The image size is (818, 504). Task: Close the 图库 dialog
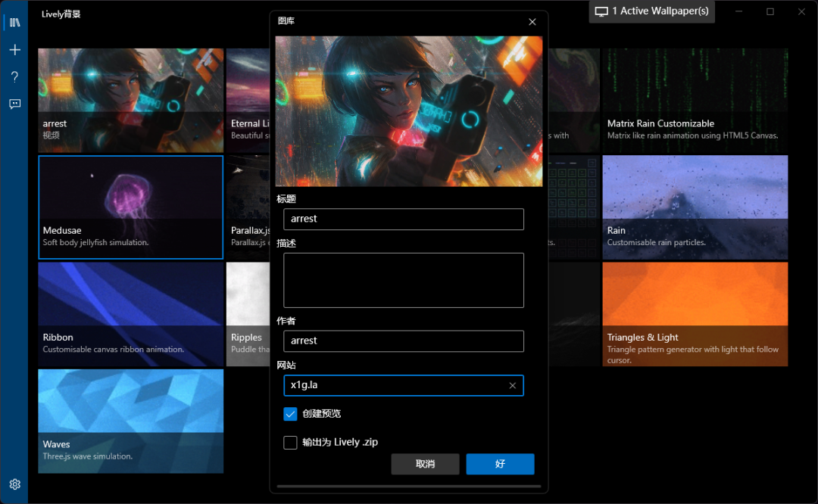pos(532,22)
